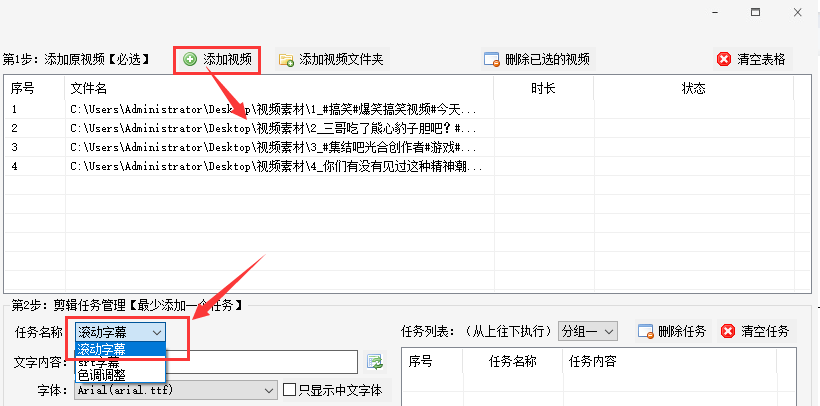820x406 pixels.
Task: Click the 时长 column header
Action: [543, 88]
